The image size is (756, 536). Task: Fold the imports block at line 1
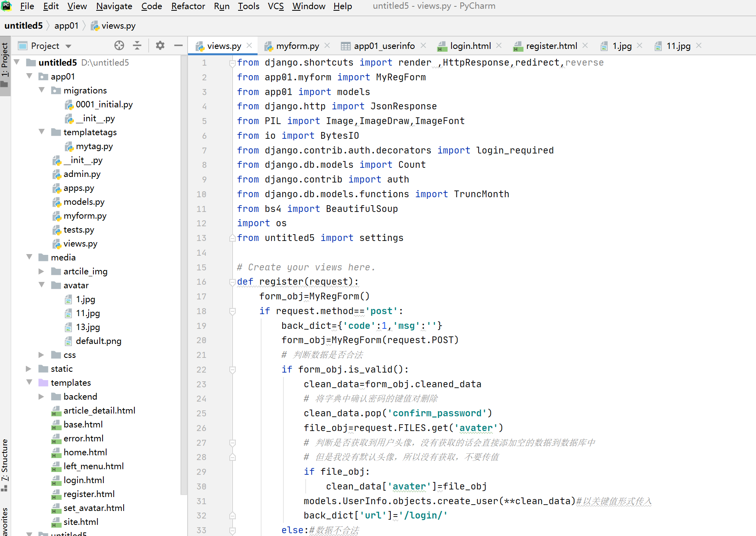(x=233, y=63)
